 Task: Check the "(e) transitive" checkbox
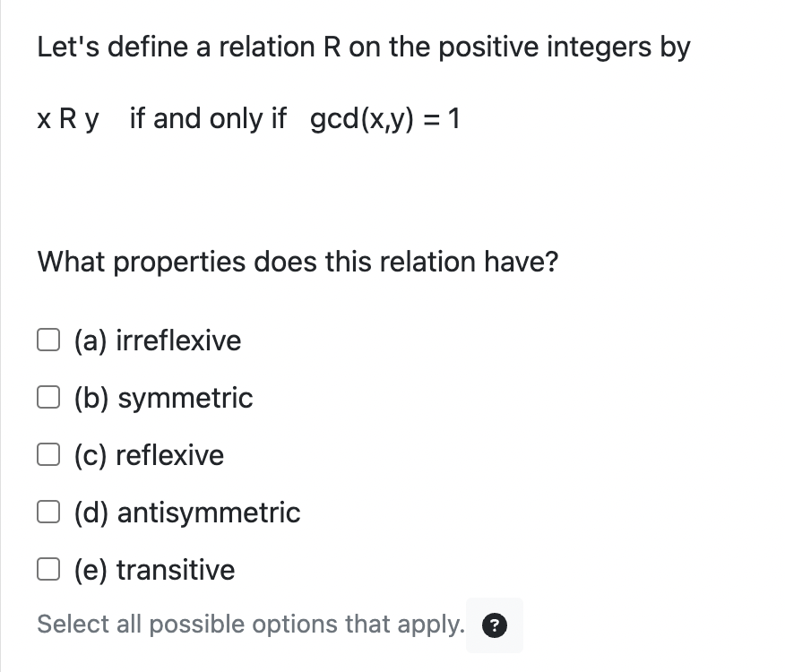(x=48, y=568)
